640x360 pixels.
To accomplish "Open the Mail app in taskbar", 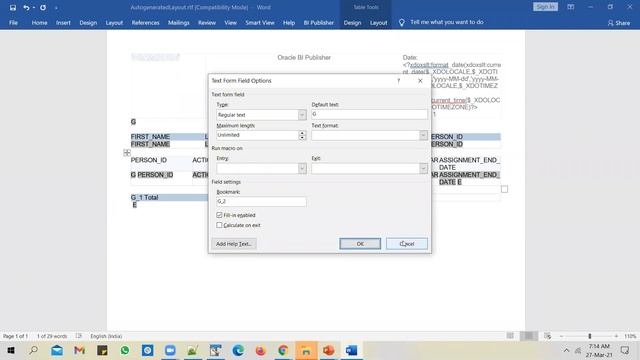I will (x=57, y=350).
